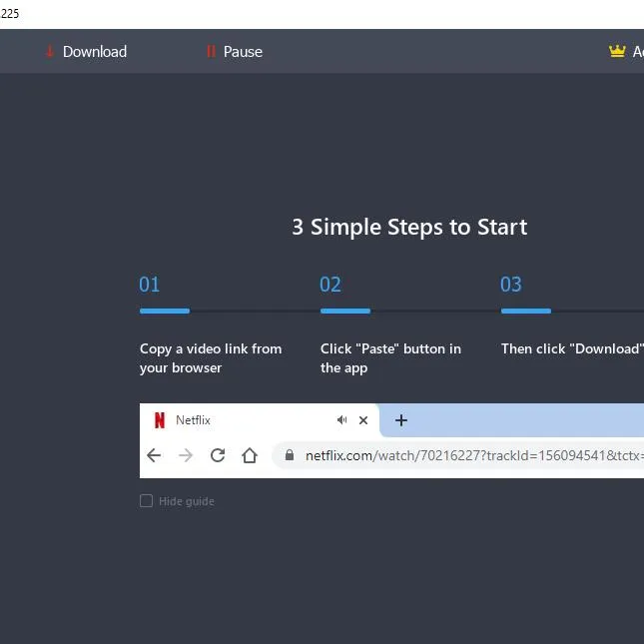Click the padlock icon in address bar
The height and width of the screenshot is (644, 644).
(x=290, y=454)
